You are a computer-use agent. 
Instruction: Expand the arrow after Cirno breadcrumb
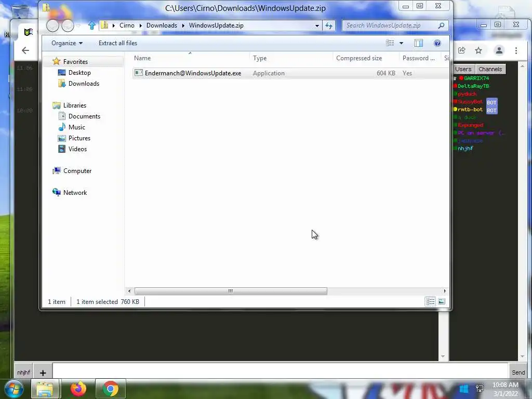point(140,25)
